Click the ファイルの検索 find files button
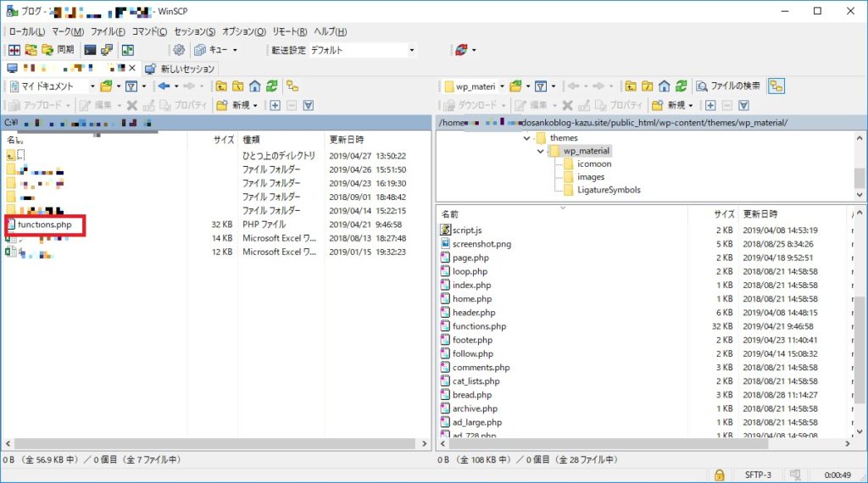The image size is (868, 483). [x=728, y=86]
